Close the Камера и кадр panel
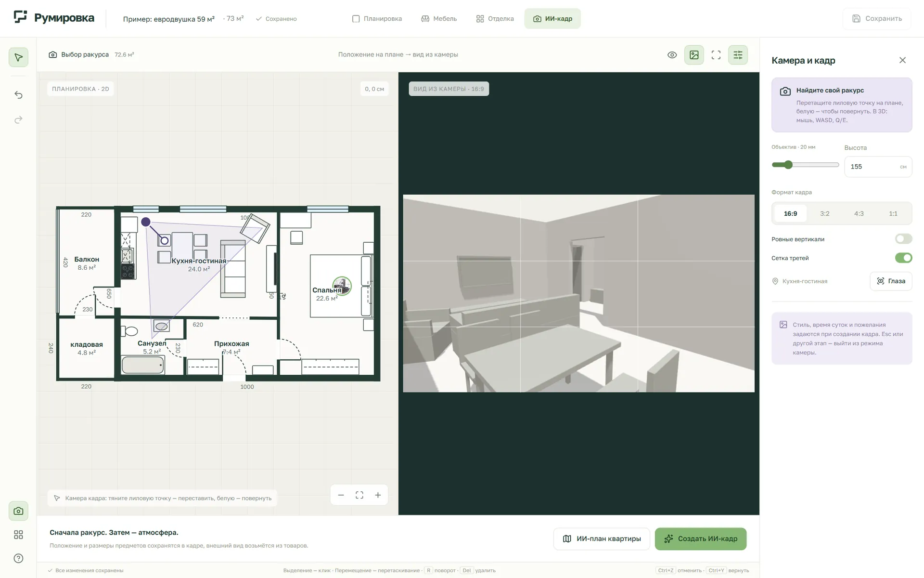Screen dimensions: 924x578 [x=902, y=60]
